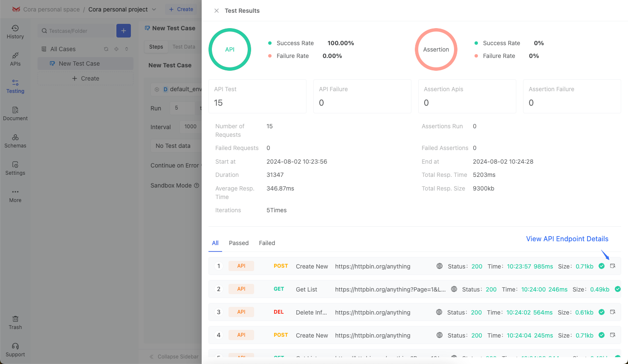Click the pink Assertion rate ring
The width and height of the screenshot is (628, 364).
click(x=436, y=49)
